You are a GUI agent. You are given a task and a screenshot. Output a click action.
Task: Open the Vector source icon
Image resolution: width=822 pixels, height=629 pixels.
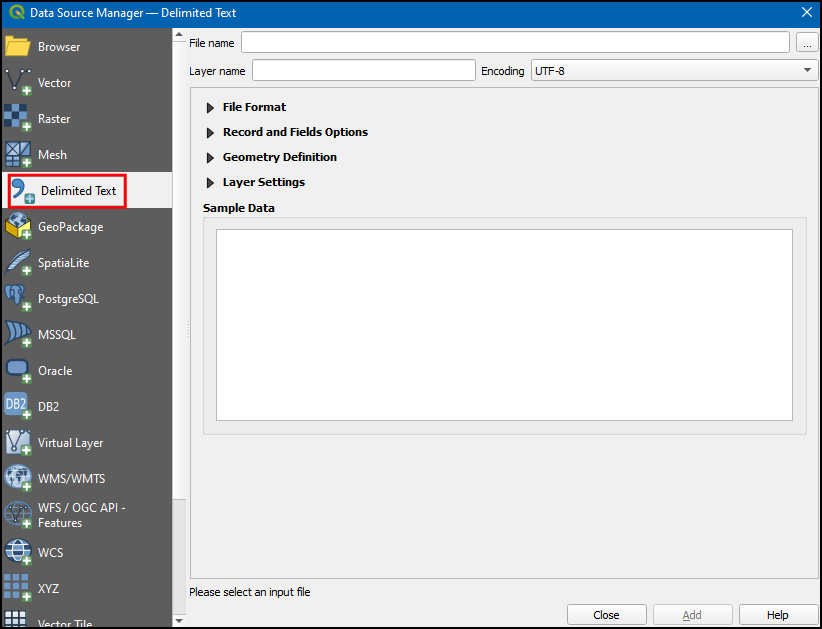coord(18,83)
